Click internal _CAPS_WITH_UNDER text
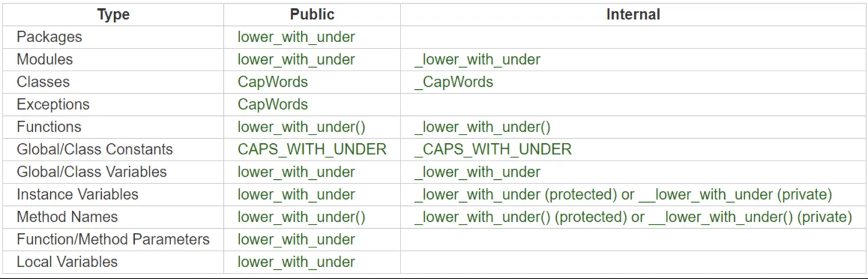Screen dimensions: 868x279 tap(493, 149)
